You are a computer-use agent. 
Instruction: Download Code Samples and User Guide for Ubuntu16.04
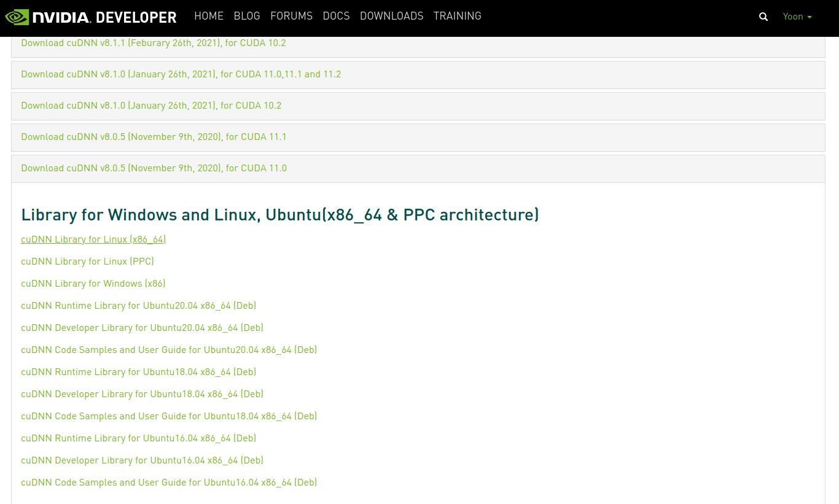[x=169, y=483]
